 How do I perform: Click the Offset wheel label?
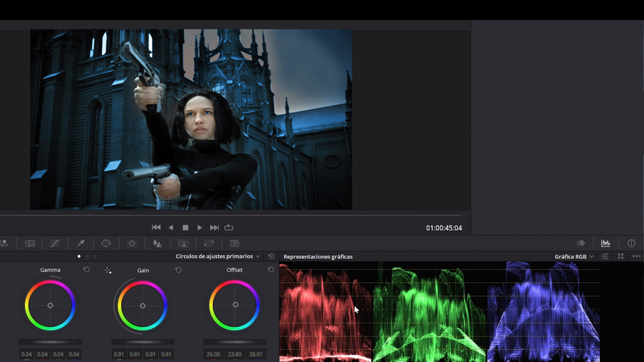click(234, 270)
